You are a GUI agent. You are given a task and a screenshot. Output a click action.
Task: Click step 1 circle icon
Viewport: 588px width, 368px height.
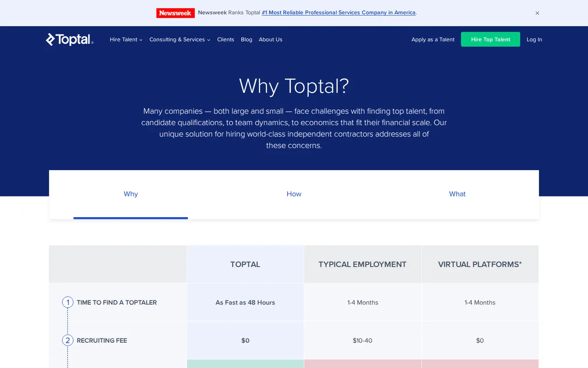(x=68, y=302)
